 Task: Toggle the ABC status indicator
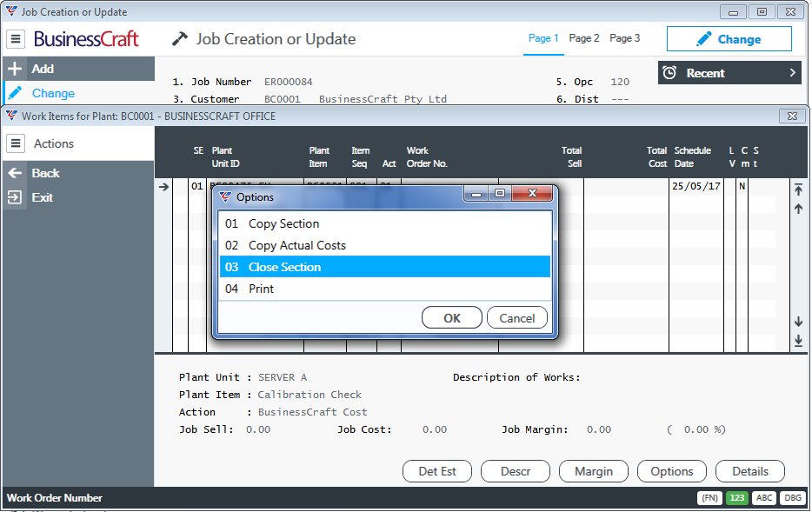[764, 498]
